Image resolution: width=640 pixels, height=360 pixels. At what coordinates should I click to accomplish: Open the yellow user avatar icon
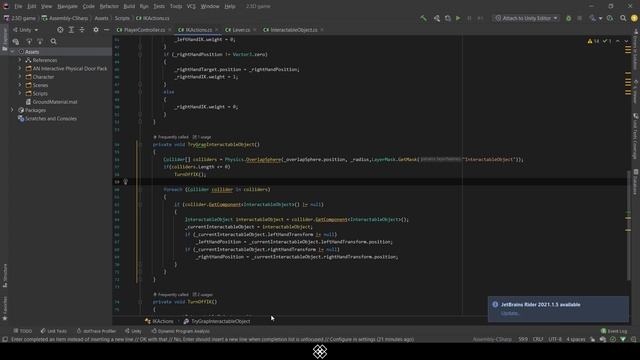click(x=634, y=18)
